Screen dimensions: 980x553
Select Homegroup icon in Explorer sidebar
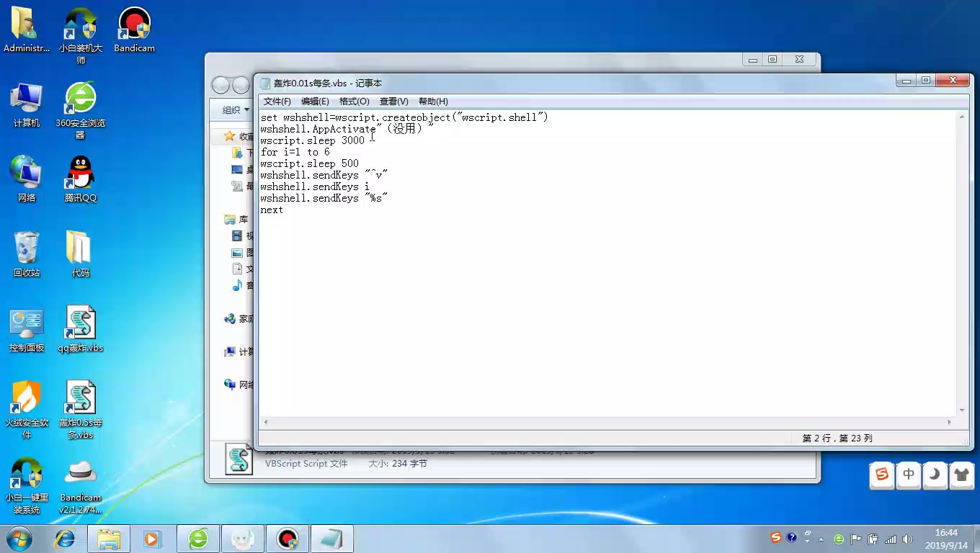(230, 319)
